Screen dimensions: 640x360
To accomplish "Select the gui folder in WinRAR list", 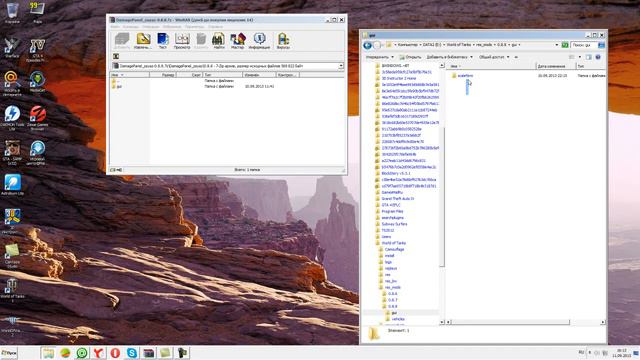I will click(x=117, y=87).
